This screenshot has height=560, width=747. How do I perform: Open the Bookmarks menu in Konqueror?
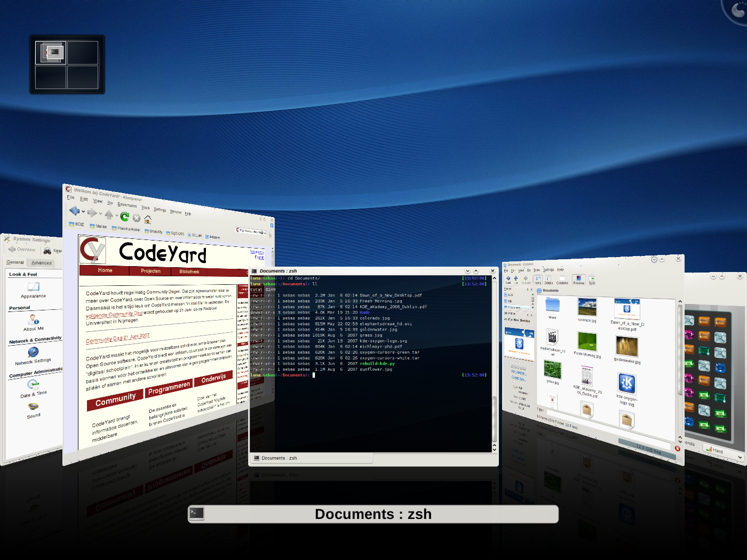127,205
